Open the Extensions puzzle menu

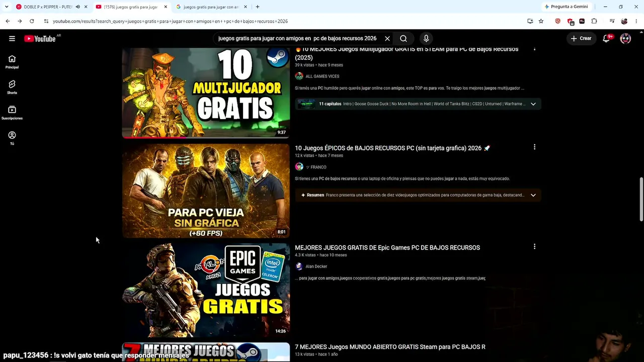[x=594, y=21]
